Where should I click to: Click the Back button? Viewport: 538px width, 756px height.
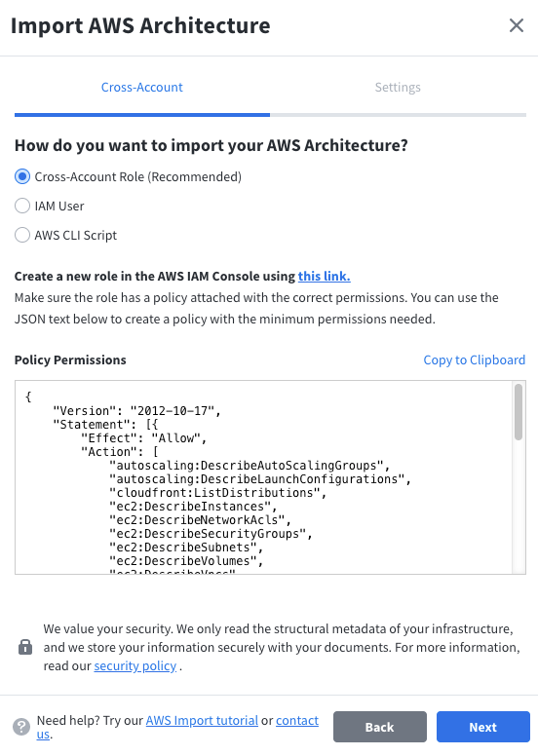click(x=380, y=727)
